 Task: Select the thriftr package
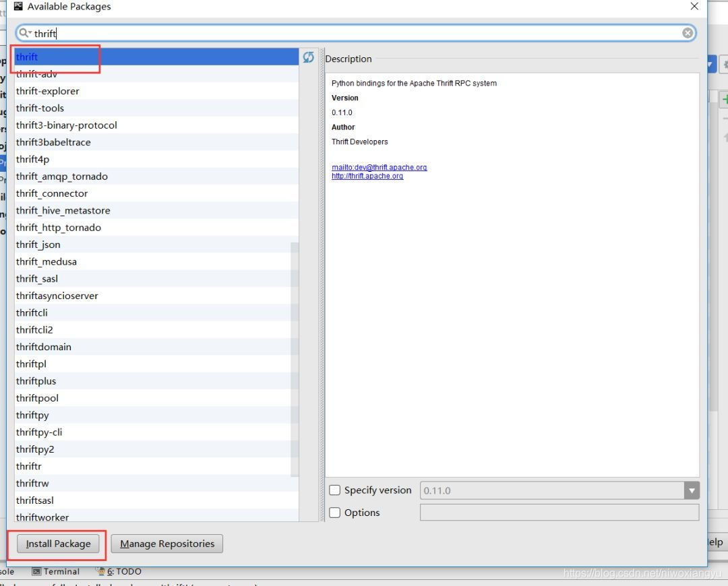tap(156, 466)
